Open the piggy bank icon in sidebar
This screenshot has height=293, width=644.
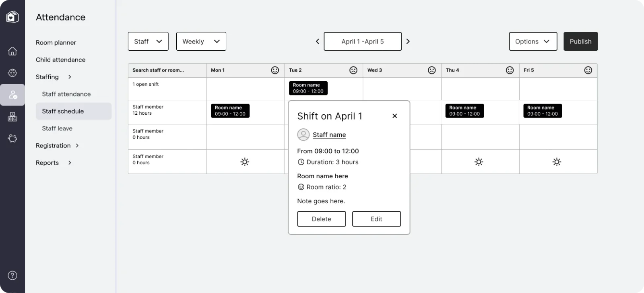[x=12, y=138]
